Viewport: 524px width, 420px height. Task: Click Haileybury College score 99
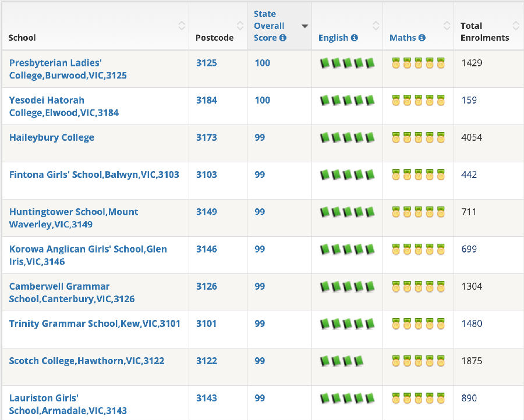pos(260,137)
